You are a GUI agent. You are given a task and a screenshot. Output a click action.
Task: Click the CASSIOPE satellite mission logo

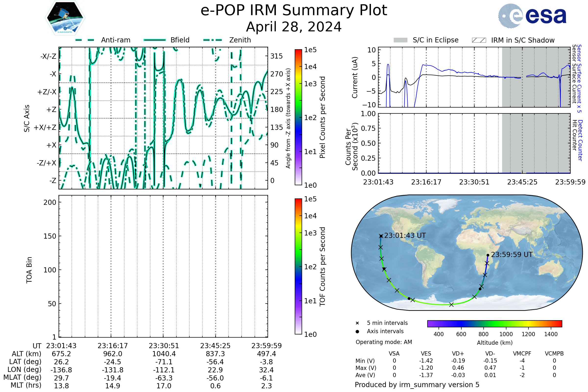pos(65,18)
